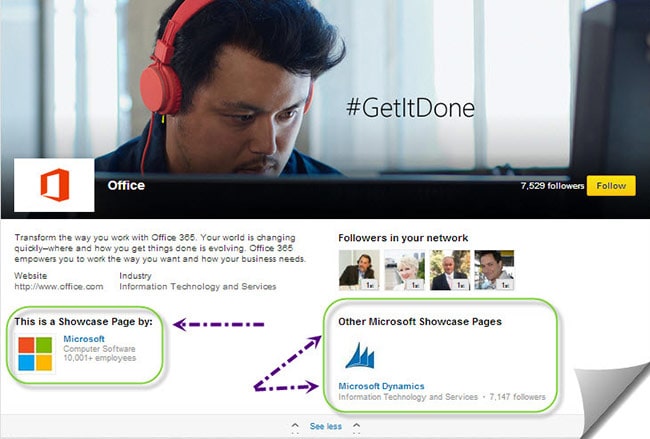
Task: Click the Other Microsoft Showcase Pages heading
Action: coord(420,322)
